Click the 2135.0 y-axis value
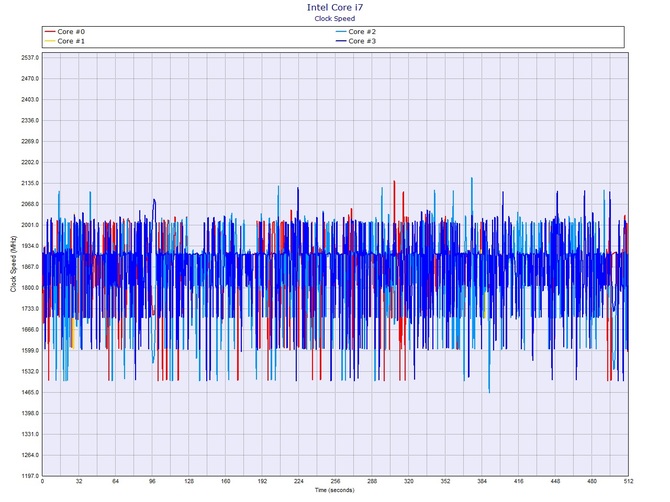This screenshot has width=670, height=502. point(30,183)
